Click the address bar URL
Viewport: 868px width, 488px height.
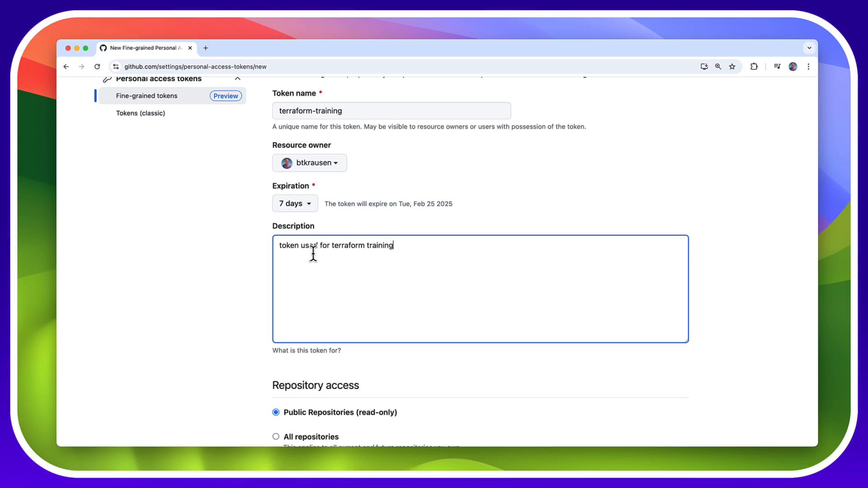point(195,66)
